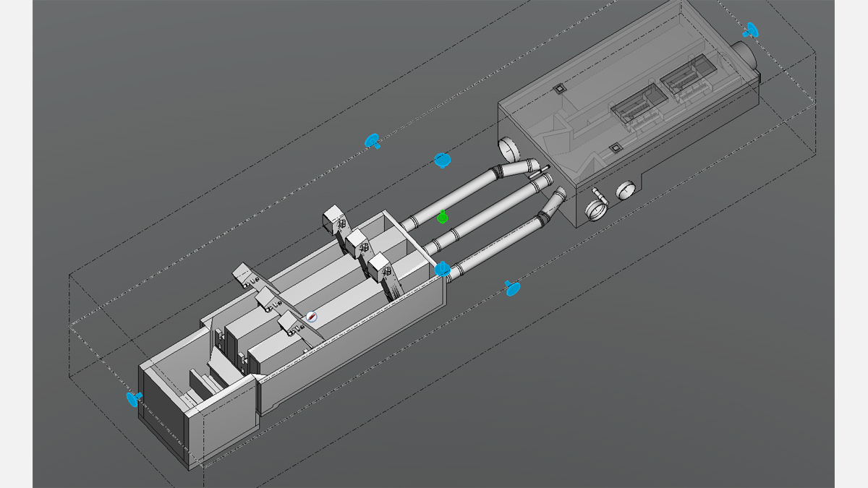The image size is (868, 488).
Task: Grab the blue grip beside the housing's cylindrical end port
Action: pyautogui.click(x=751, y=30)
